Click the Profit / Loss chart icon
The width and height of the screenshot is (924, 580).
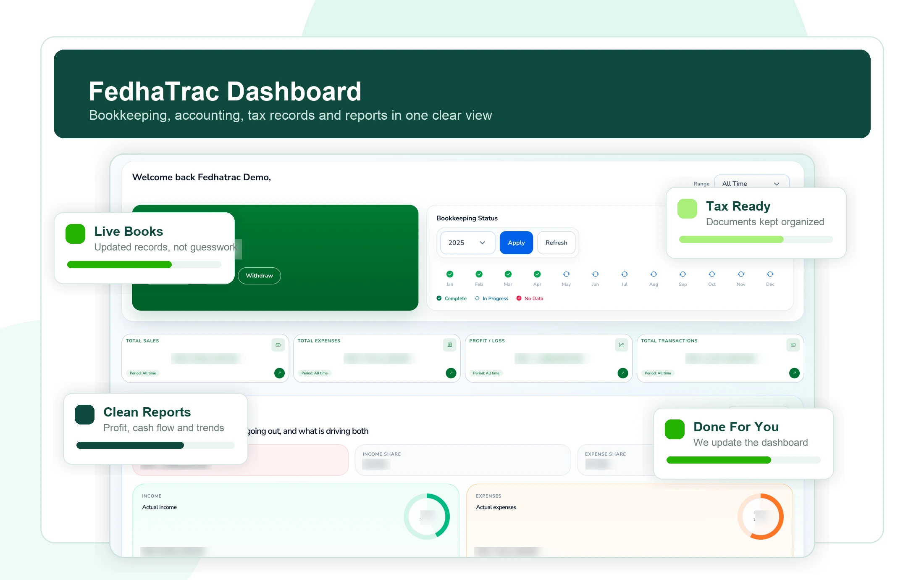point(621,345)
